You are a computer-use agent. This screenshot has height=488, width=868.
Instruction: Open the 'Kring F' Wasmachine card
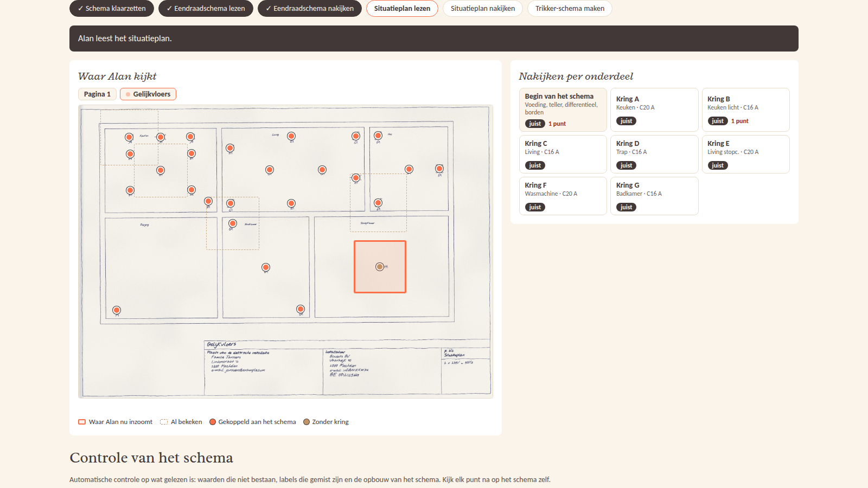tap(563, 196)
